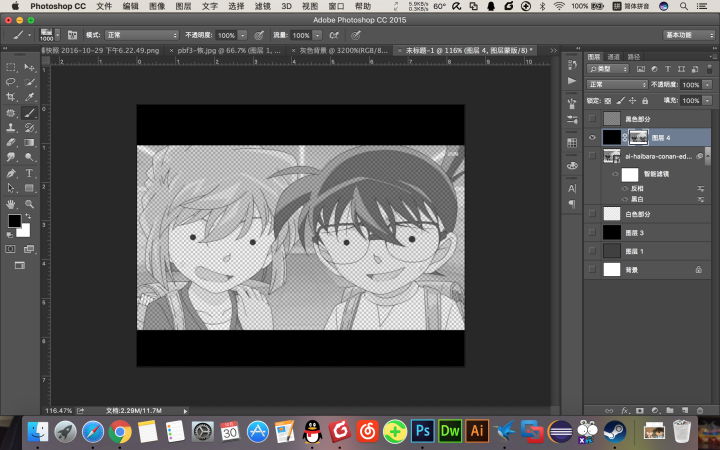The width and height of the screenshot is (720, 450).
Task: Open Illustrator from the Dock
Action: point(477,431)
